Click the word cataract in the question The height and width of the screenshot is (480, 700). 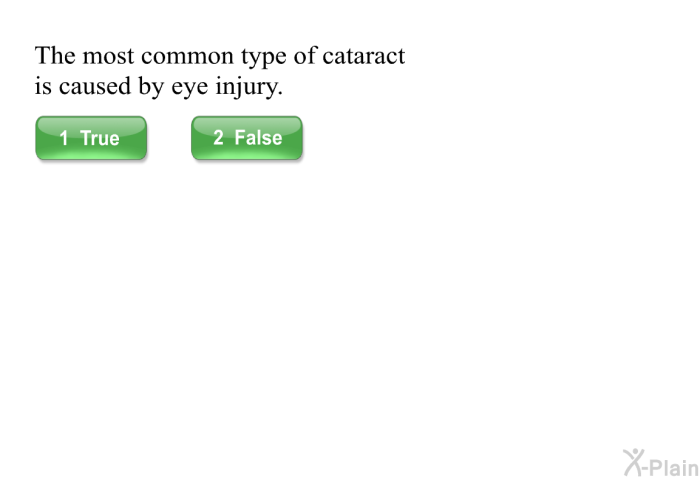coord(363,56)
